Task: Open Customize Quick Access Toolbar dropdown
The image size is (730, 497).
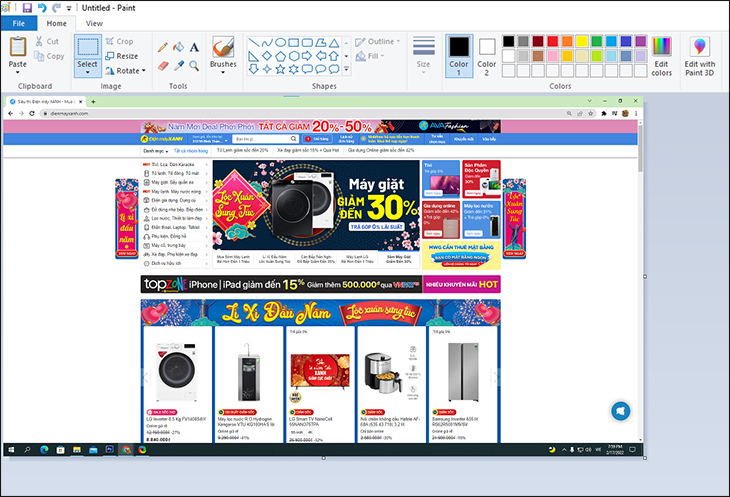Action: coord(69,8)
